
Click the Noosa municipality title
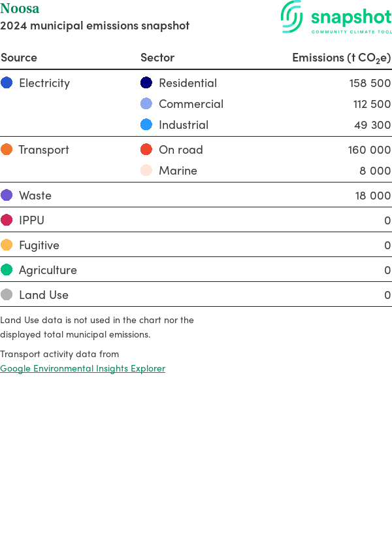pyautogui.click(x=20, y=9)
